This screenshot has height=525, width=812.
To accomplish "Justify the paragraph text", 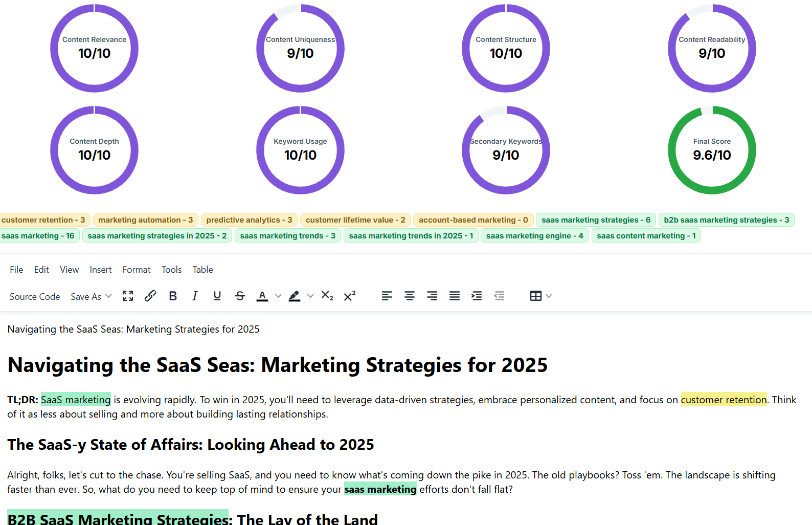I will (x=455, y=296).
